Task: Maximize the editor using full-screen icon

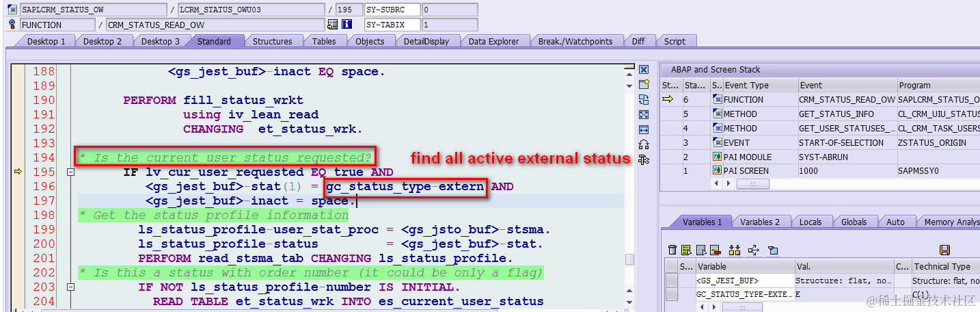Action: coord(643,115)
